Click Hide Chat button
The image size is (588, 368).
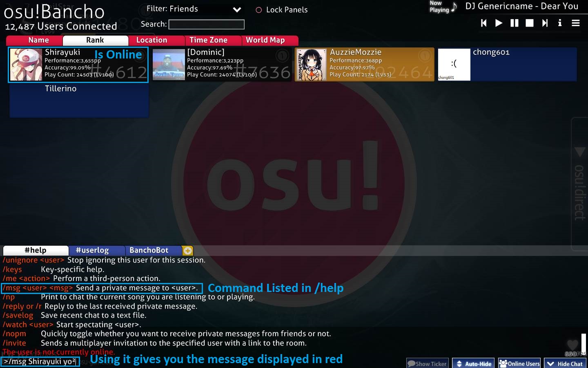[566, 364]
